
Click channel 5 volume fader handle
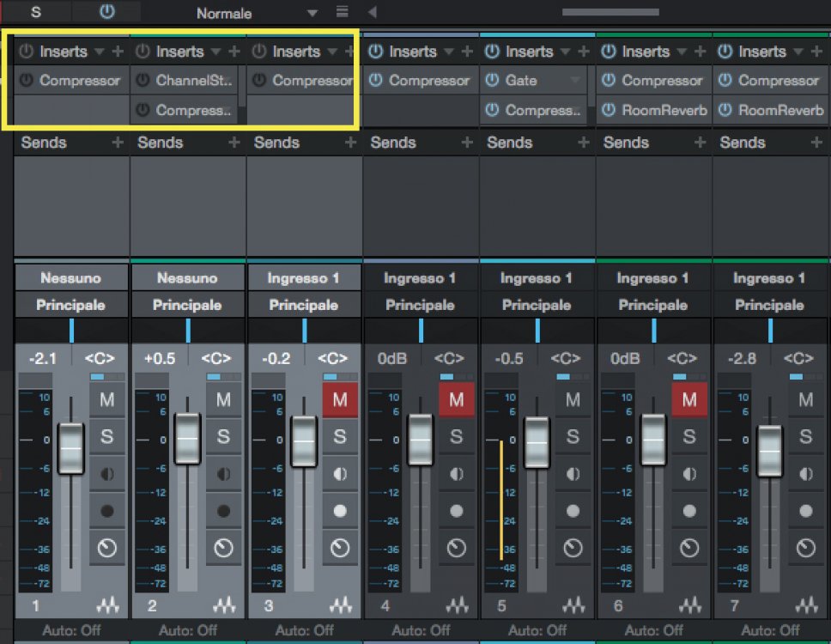537,442
